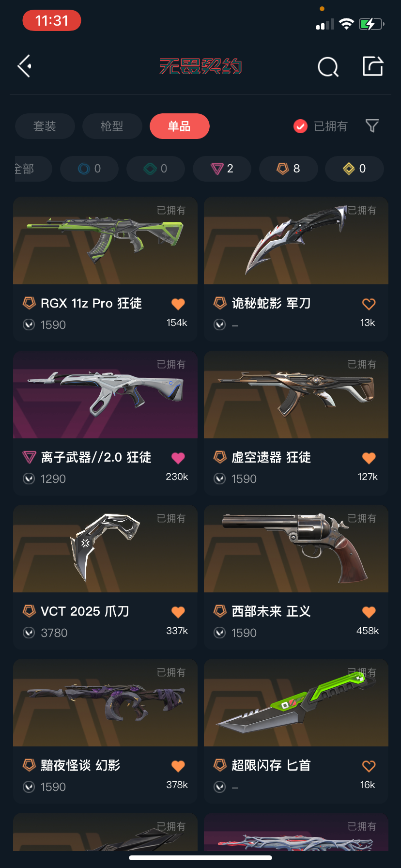Filter by yellow diamond tier chip
The image size is (401, 868).
coord(355,169)
